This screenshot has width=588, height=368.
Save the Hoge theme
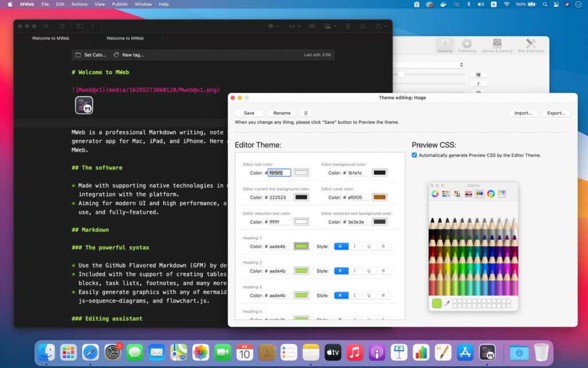click(249, 113)
